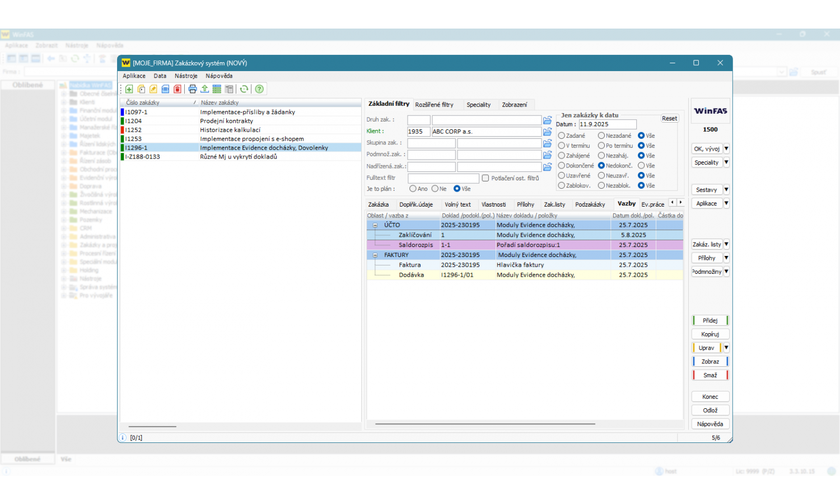Select 'Ano' for Je to plán

pyautogui.click(x=413, y=189)
